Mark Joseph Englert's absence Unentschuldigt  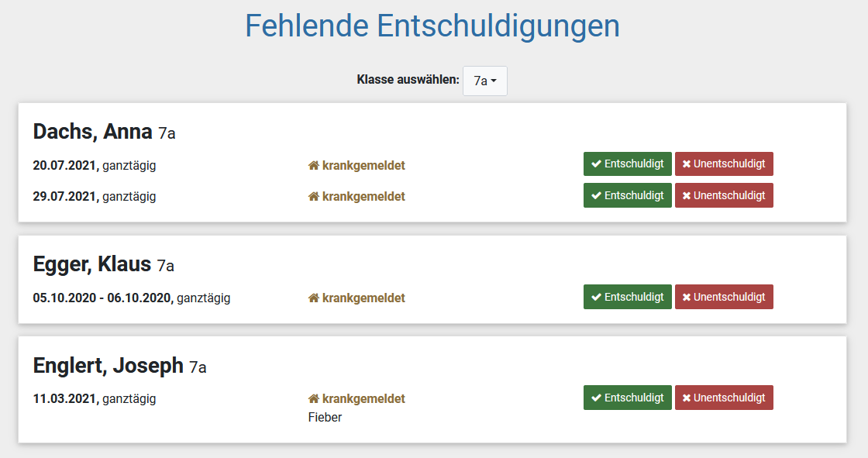point(724,398)
